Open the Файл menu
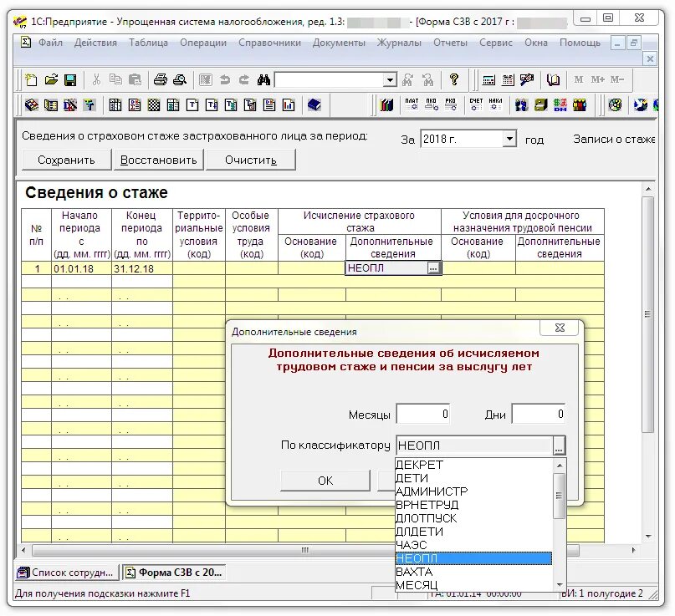Image resolution: width=675 pixels, height=616 pixels. coord(50,43)
